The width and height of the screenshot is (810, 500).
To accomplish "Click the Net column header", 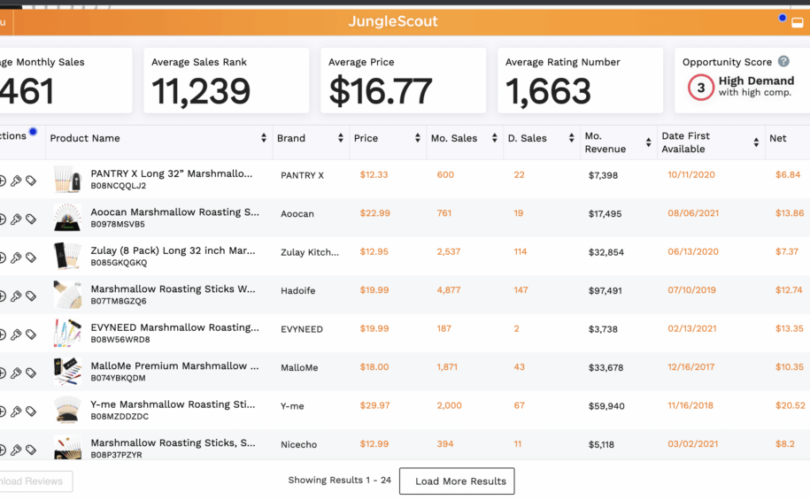I will [x=778, y=138].
